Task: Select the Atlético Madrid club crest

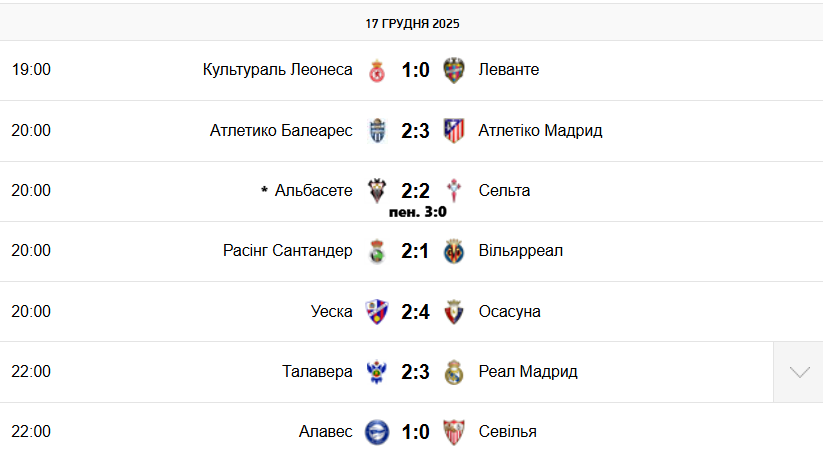Action: pyautogui.click(x=454, y=130)
